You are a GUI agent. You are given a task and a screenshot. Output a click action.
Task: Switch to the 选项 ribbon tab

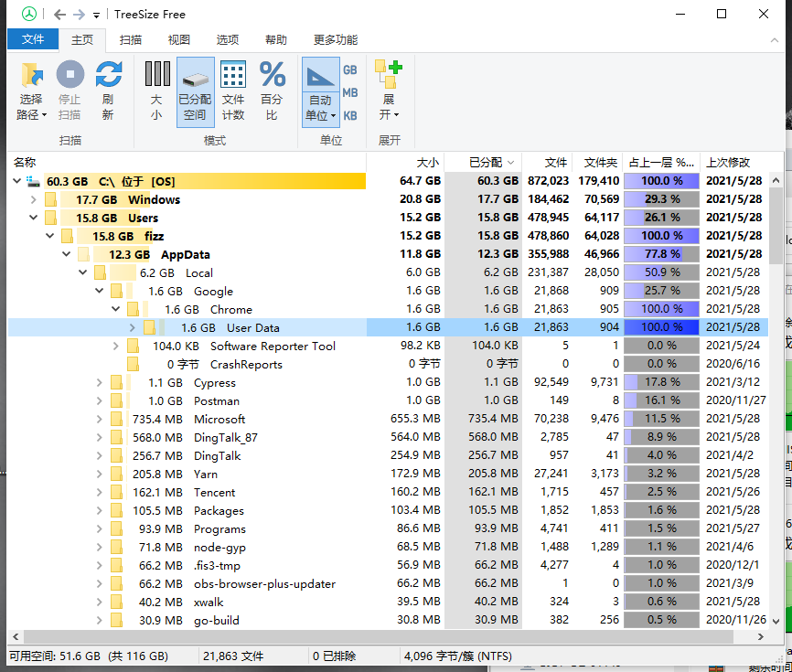pos(228,40)
